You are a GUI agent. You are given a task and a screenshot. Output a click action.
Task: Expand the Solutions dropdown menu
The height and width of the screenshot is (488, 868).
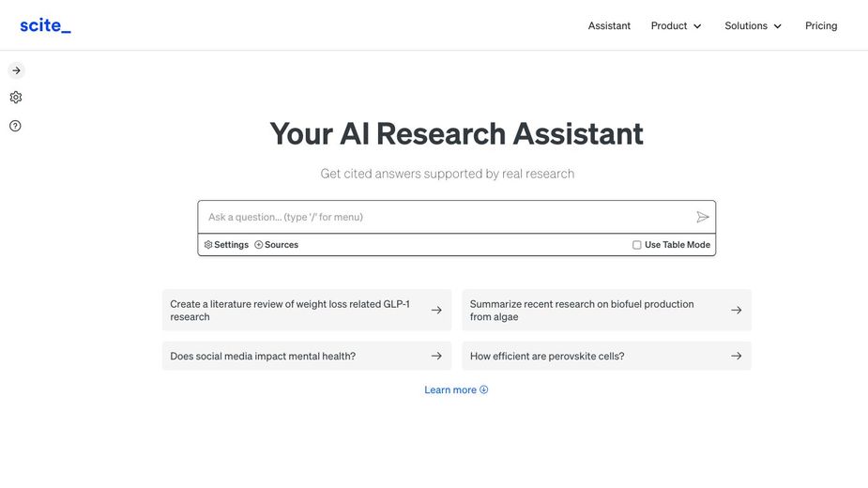click(754, 26)
